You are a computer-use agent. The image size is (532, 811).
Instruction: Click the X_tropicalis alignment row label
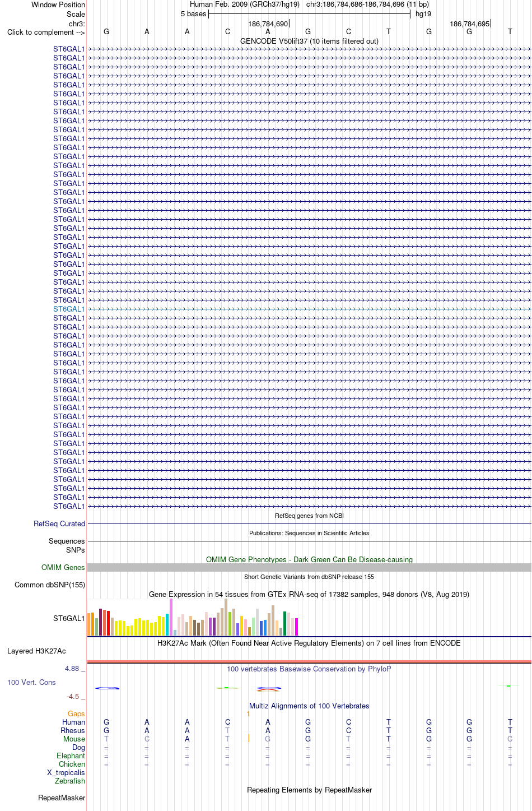click(66, 772)
